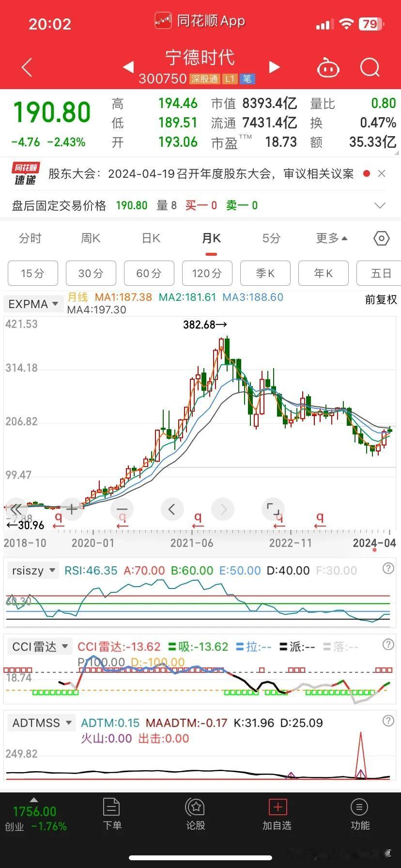
Task: Tap the 2024-04 date marker
Action: coord(374,543)
